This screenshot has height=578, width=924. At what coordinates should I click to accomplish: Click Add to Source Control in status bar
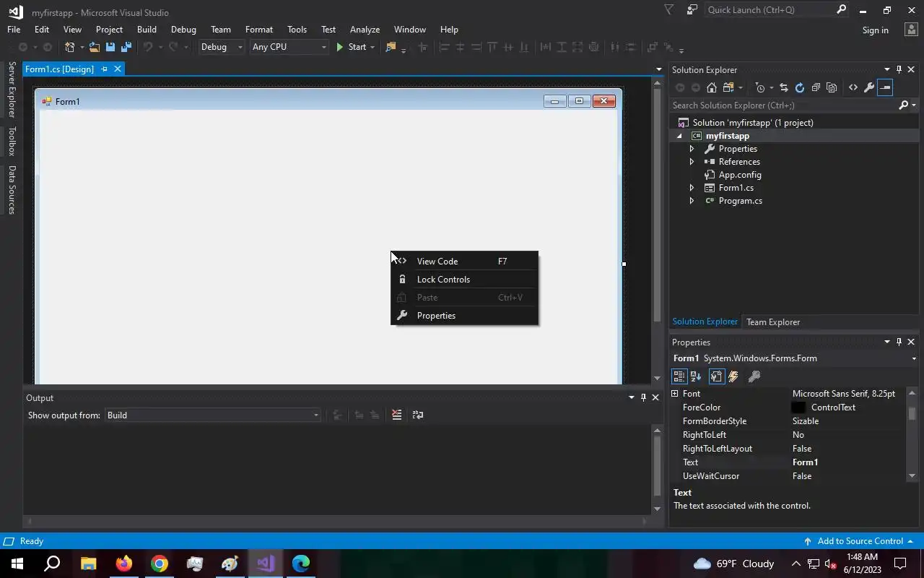859,541
